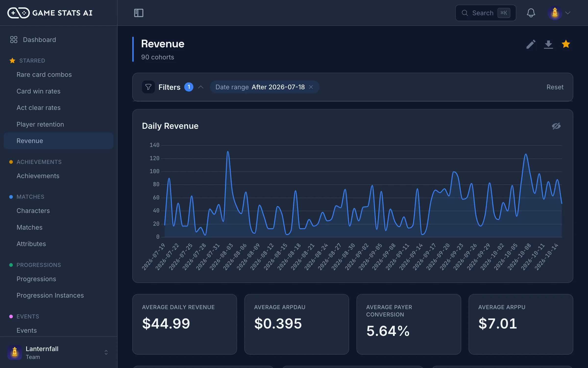Click the ACHIEVEMENTS section header
Viewport: 588px width, 368px height.
pos(39,162)
